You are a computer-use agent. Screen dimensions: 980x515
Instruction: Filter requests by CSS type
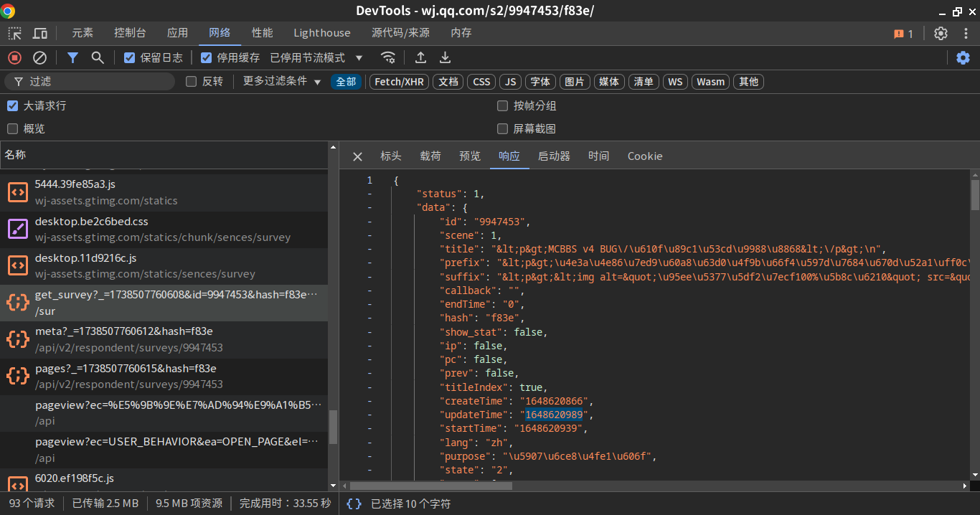pos(482,82)
